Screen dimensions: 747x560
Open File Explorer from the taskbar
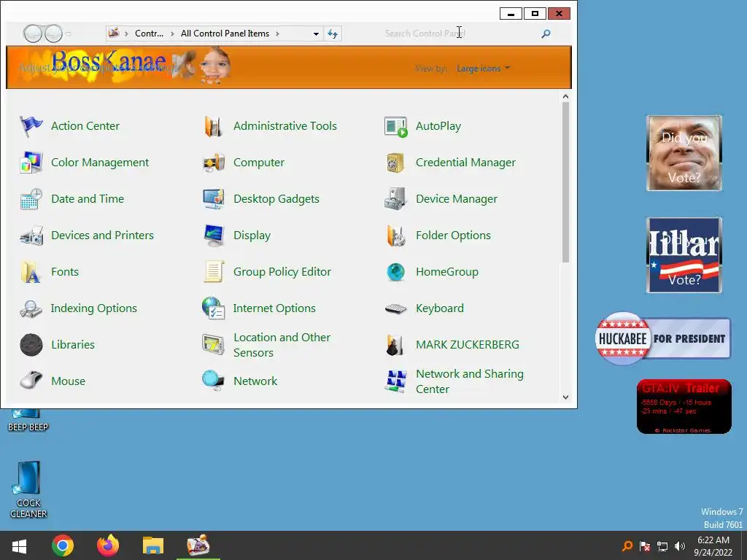pyautogui.click(x=153, y=545)
